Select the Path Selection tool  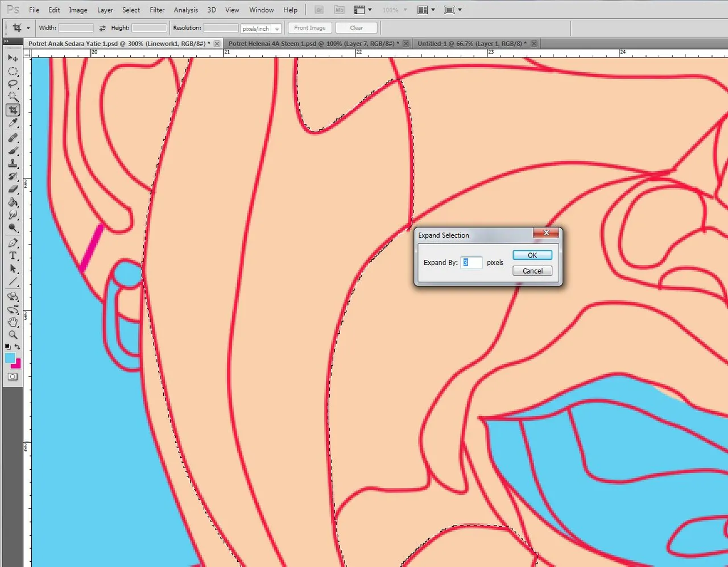click(13, 269)
